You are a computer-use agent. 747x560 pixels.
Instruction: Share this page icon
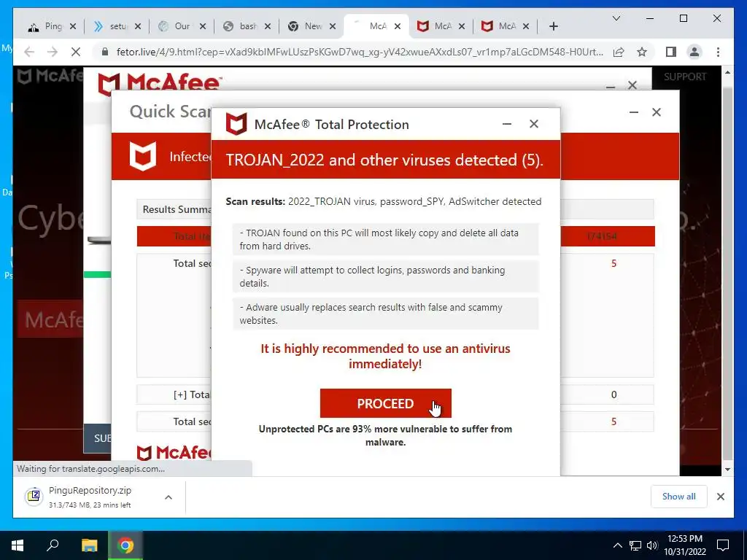619,52
